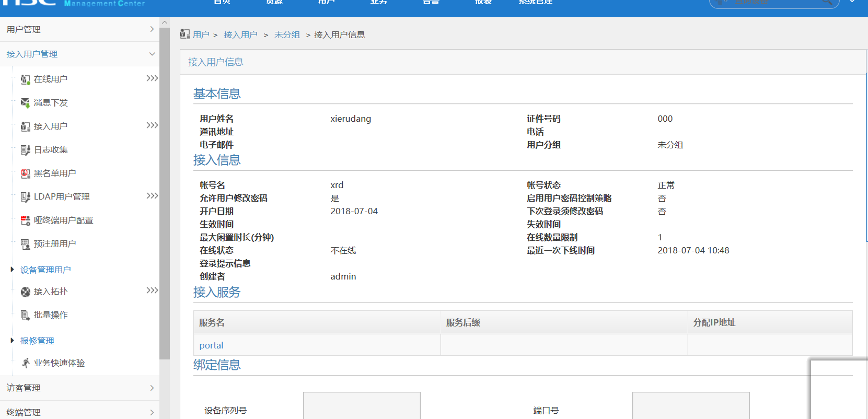The image size is (868, 419).
Task: Click the 创建者 value admin
Action: click(343, 276)
